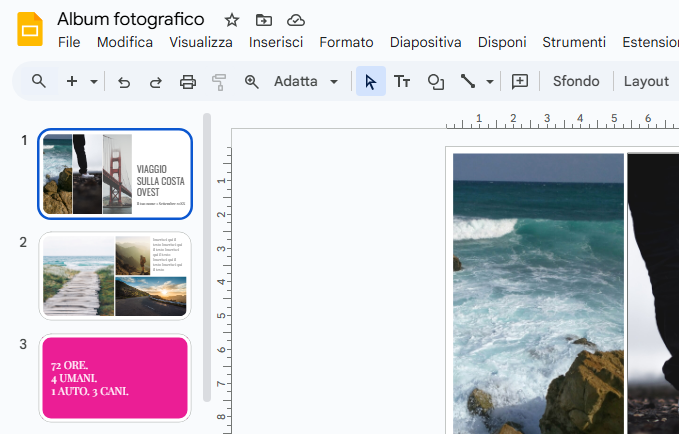Open the Diapositiva menu

coord(425,42)
